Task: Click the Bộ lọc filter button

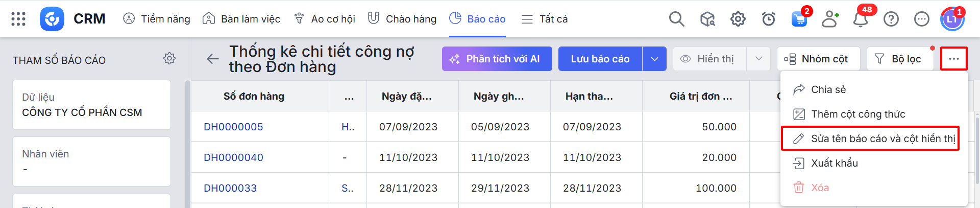Action: [x=900, y=59]
